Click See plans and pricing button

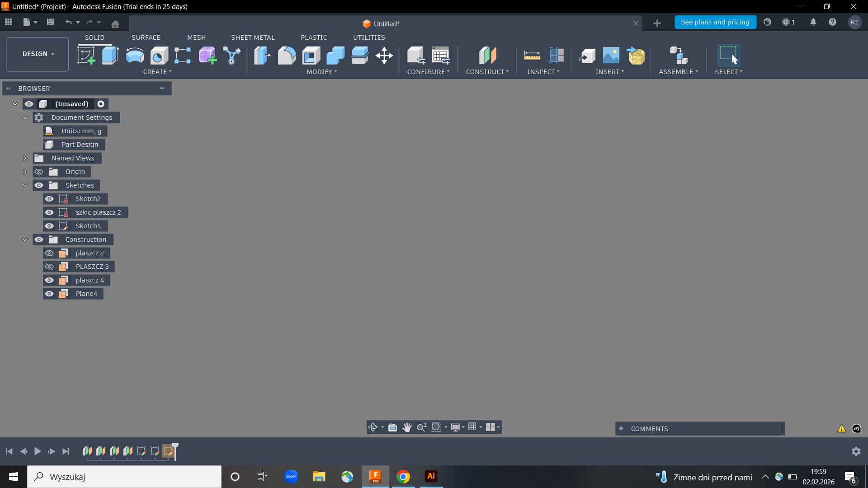tap(715, 22)
